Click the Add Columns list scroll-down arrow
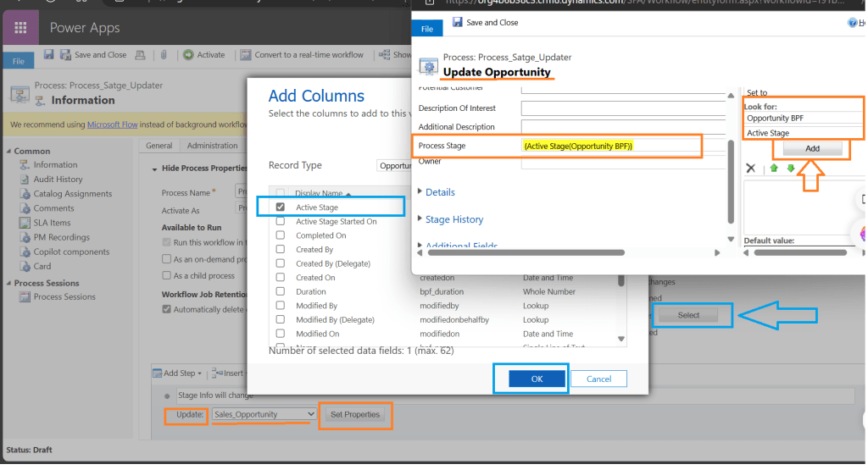 (621, 339)
